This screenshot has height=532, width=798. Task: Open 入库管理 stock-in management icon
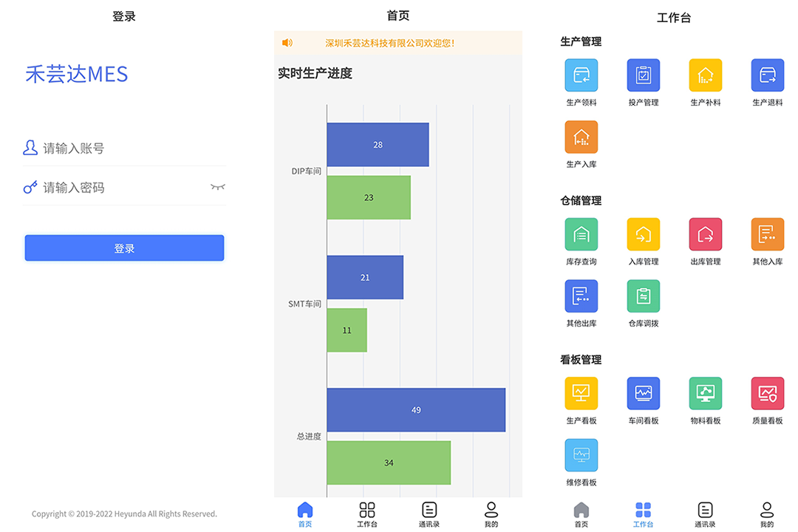[644, 234]
